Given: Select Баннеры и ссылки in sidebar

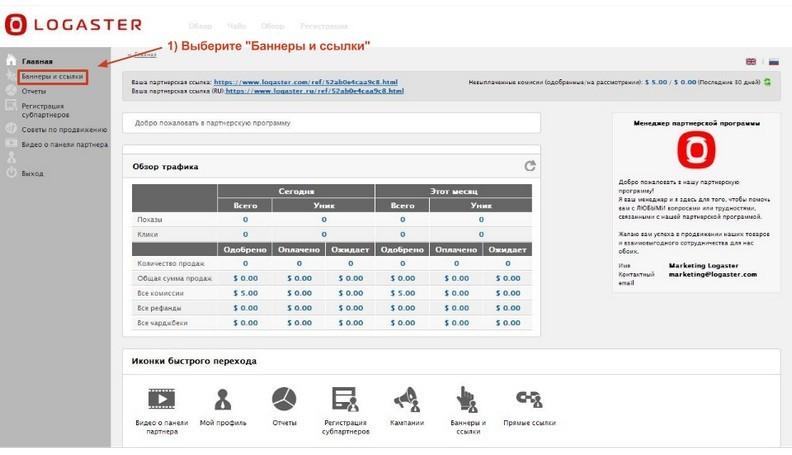Looking at the screenshot, I should pos(53,77).
